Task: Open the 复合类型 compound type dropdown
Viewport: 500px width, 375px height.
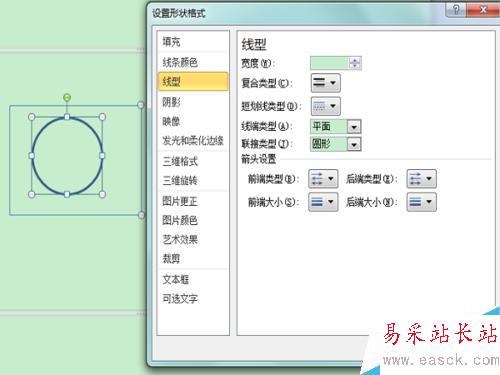Action: click(x=326, y=83)
